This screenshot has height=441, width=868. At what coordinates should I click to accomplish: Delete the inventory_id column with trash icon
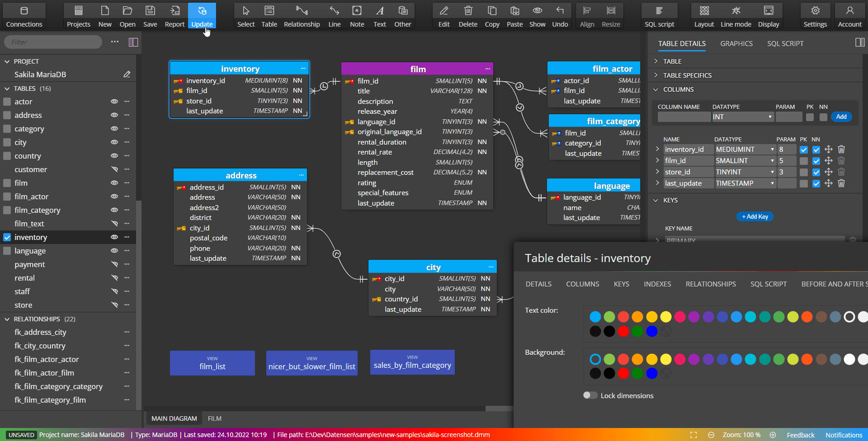pyautogui.click(x=841, y=149)
